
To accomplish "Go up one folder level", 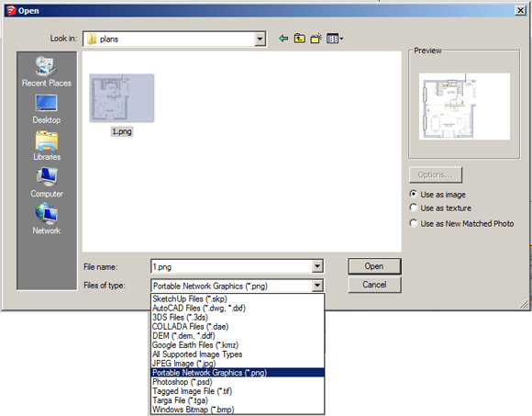I will pyautogui.click(x=300, y=39).
